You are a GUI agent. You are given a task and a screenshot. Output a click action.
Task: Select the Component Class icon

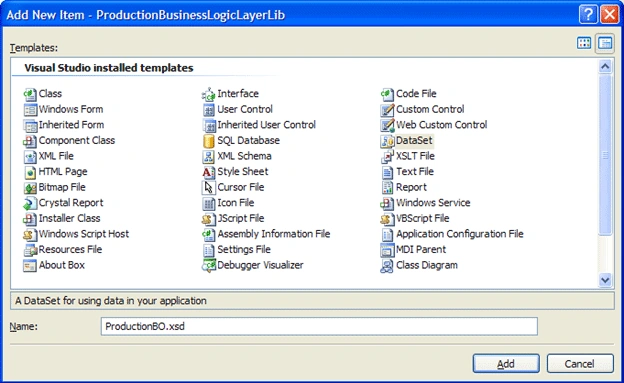30,141
